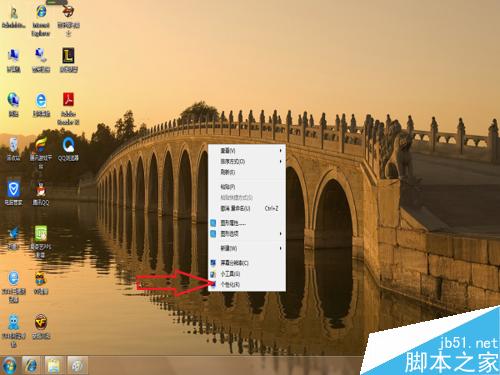
Task: Click the QQ Browser icon label text
Action: click(x=68, y=158)
